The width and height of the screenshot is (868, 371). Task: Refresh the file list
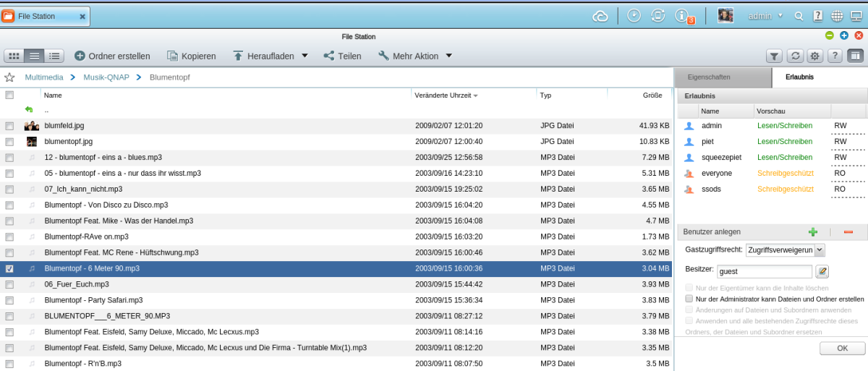(795, 56)
